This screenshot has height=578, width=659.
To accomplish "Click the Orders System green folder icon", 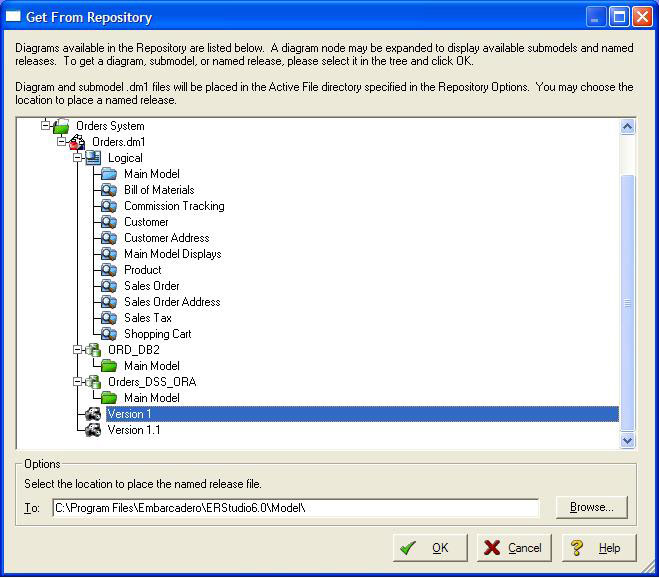I will tap(61, 126).
